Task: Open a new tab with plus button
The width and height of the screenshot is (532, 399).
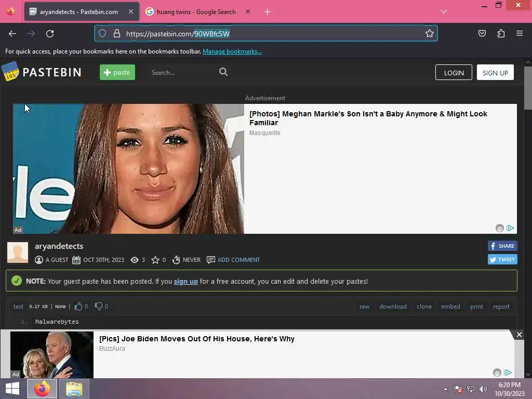Action: tap(268, 12)
